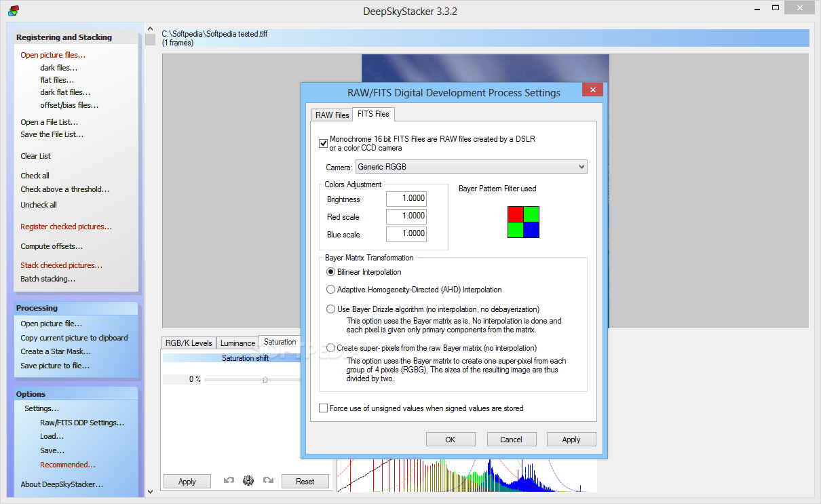Click the Blue scale value field
The height and width of the screenshot is (504, 821).
(406, 234)
